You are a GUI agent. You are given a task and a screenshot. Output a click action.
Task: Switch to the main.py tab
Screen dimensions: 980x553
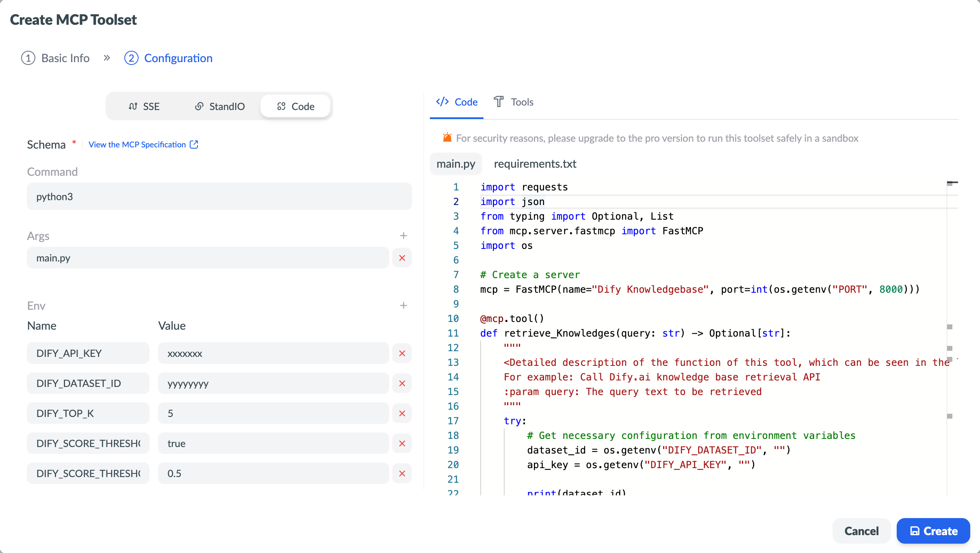455,164
